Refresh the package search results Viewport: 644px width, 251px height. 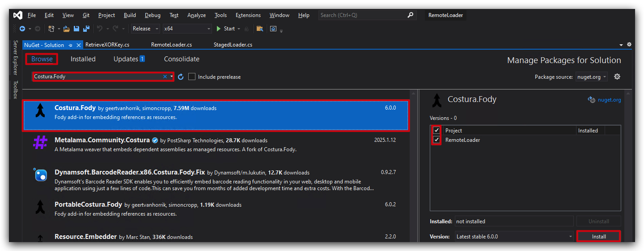click(x=181, y=77)
